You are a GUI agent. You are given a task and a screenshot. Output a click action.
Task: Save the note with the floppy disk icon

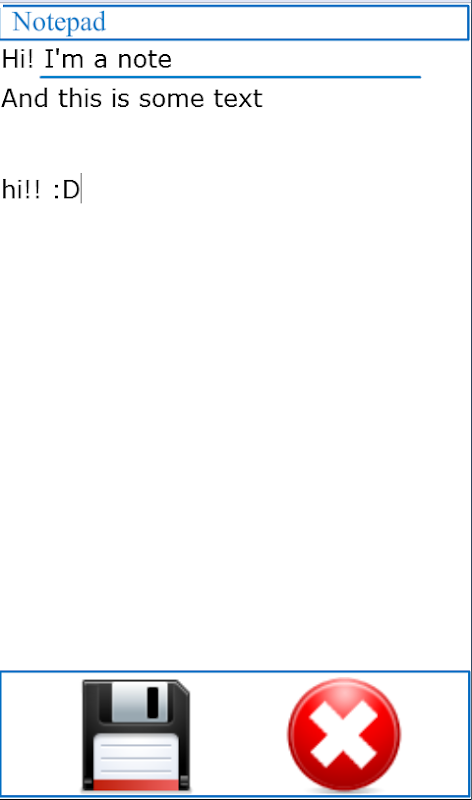[136, 736]
